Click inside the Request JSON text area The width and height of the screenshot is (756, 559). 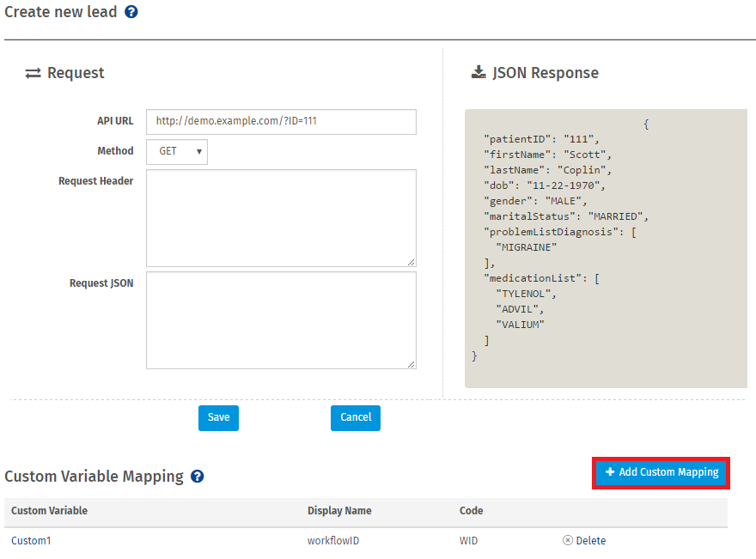click(x=281, y=319)
